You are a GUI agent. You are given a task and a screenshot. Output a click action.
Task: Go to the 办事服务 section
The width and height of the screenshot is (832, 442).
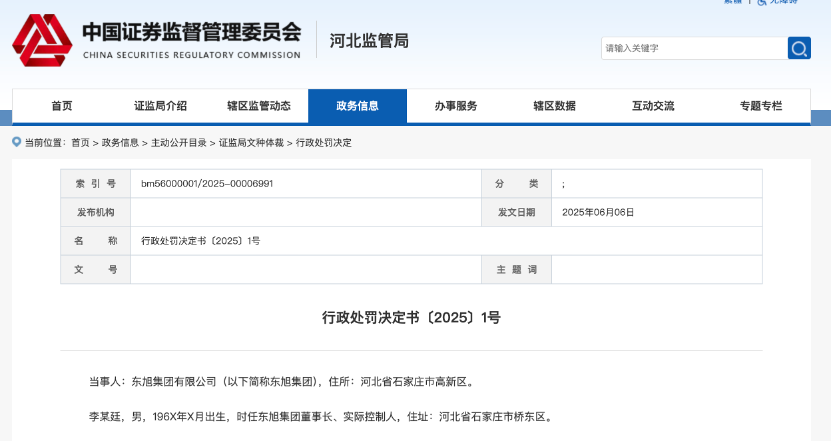point(456,106)
